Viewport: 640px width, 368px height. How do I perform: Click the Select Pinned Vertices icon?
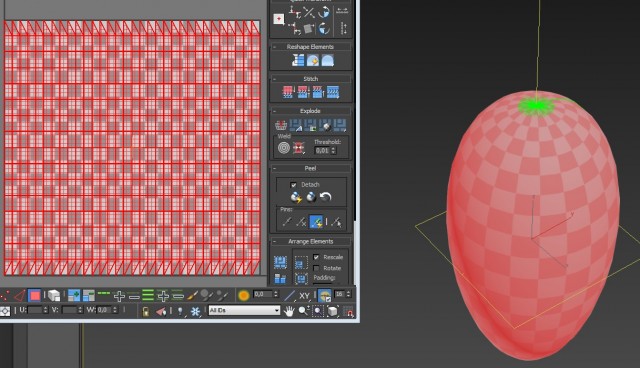336,222
